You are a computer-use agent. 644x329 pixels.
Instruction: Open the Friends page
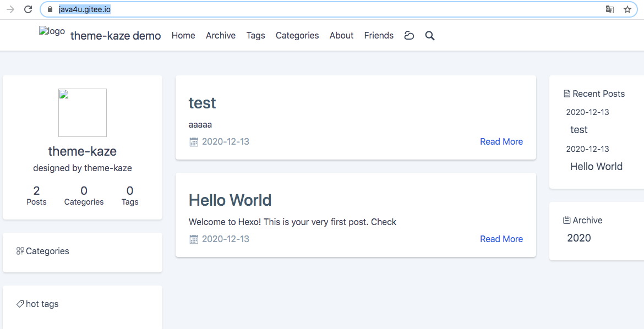[379, 36]
